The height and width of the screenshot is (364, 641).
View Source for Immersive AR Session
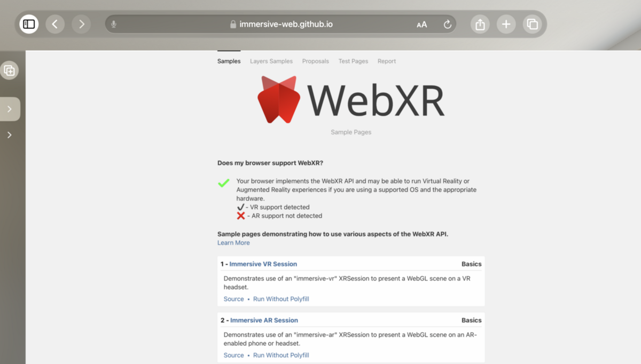[233, 355]
